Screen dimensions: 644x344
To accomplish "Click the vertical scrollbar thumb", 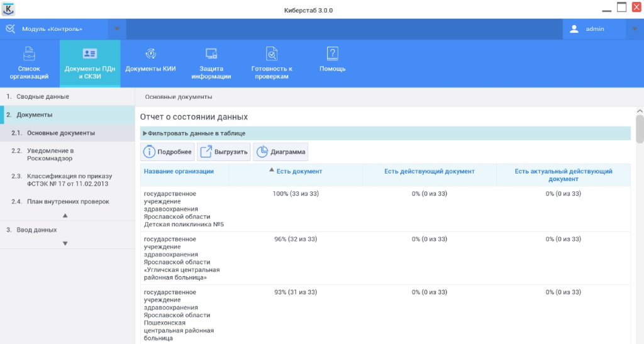I will click(x=640, y=130).
